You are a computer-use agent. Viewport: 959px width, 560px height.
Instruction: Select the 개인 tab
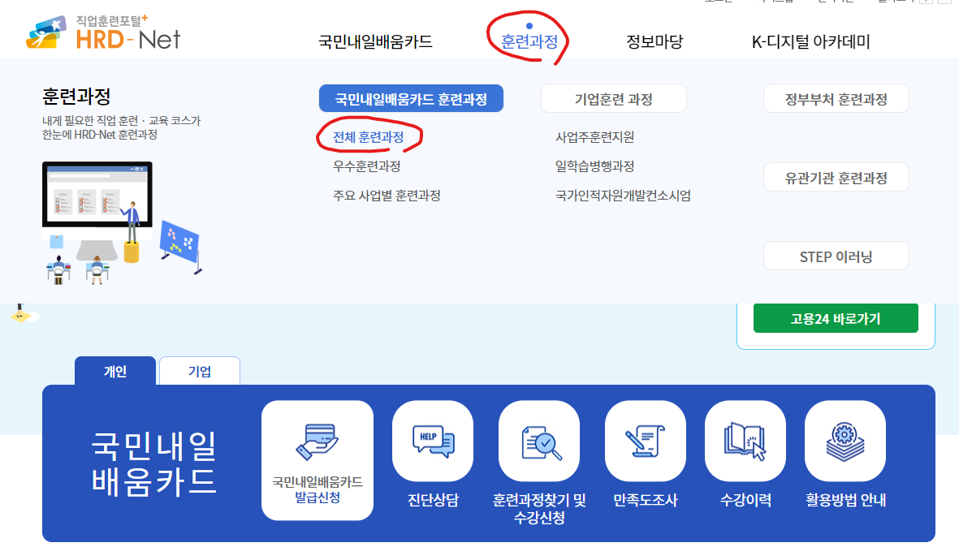coord(115,369)
